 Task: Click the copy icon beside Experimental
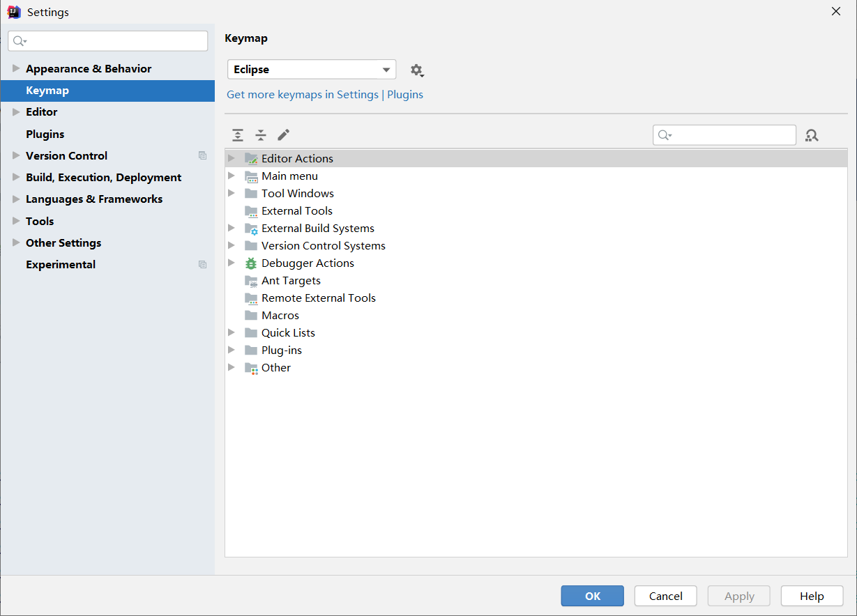[x=202, y=265]
